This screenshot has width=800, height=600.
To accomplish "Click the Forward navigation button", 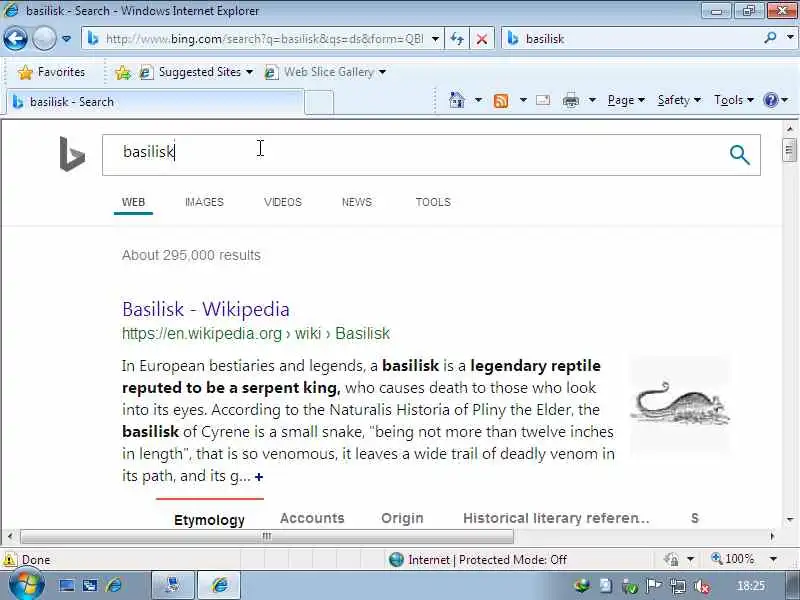I will point(44,39).
